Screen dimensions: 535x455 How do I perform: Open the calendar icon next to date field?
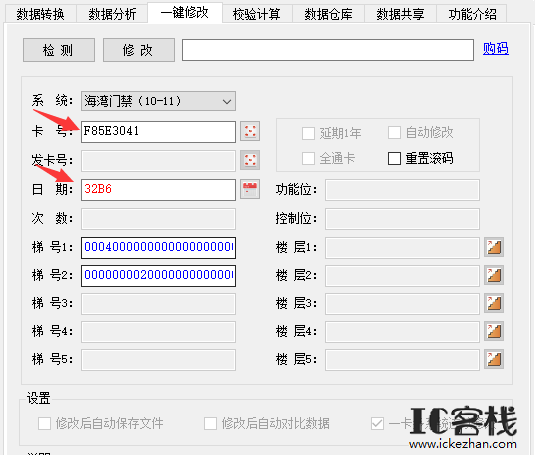[250, 189]
